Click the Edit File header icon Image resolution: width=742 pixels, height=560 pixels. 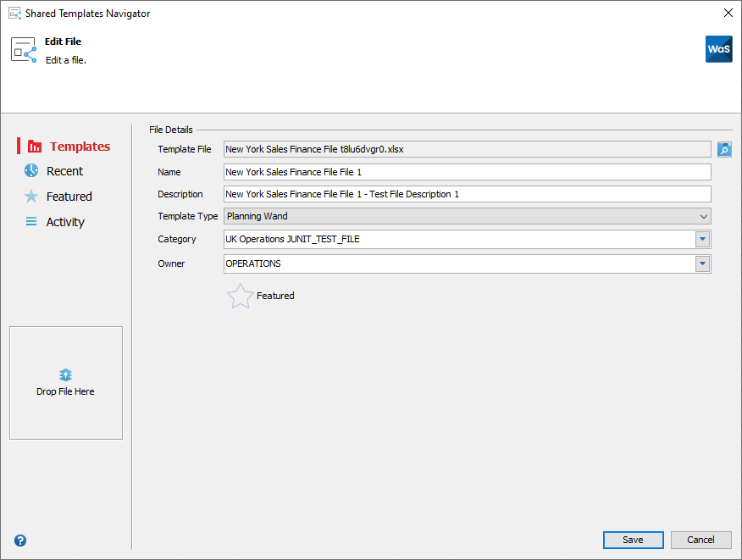(22, 50)
